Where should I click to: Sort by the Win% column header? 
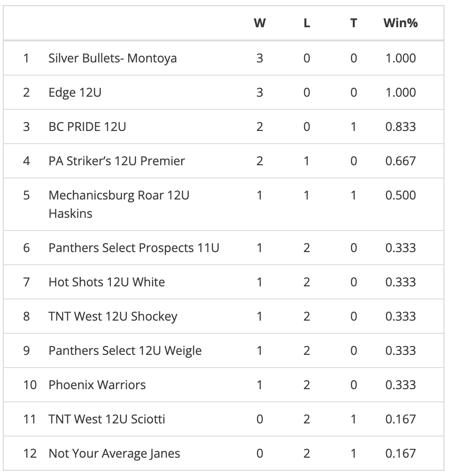(401, 23)
